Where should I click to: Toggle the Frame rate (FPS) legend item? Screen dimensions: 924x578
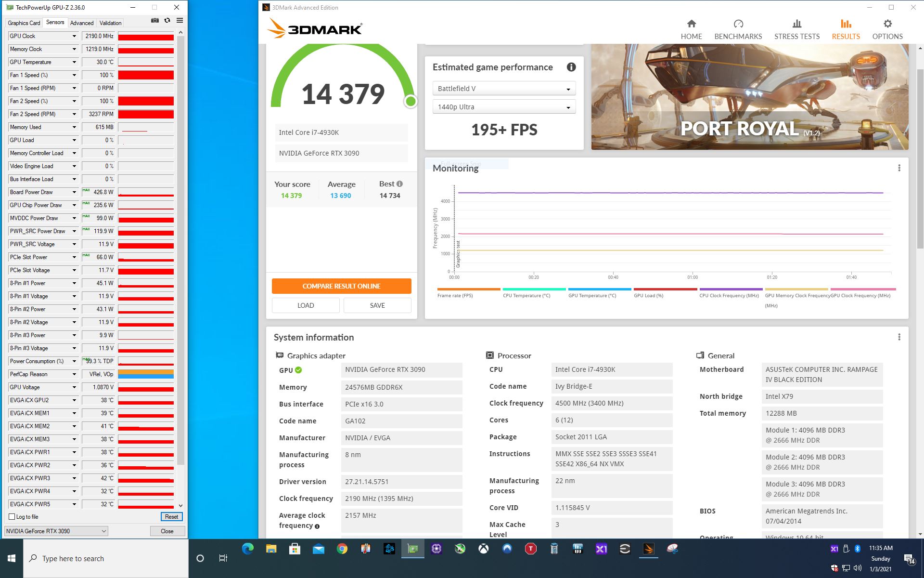pos(455,295)
